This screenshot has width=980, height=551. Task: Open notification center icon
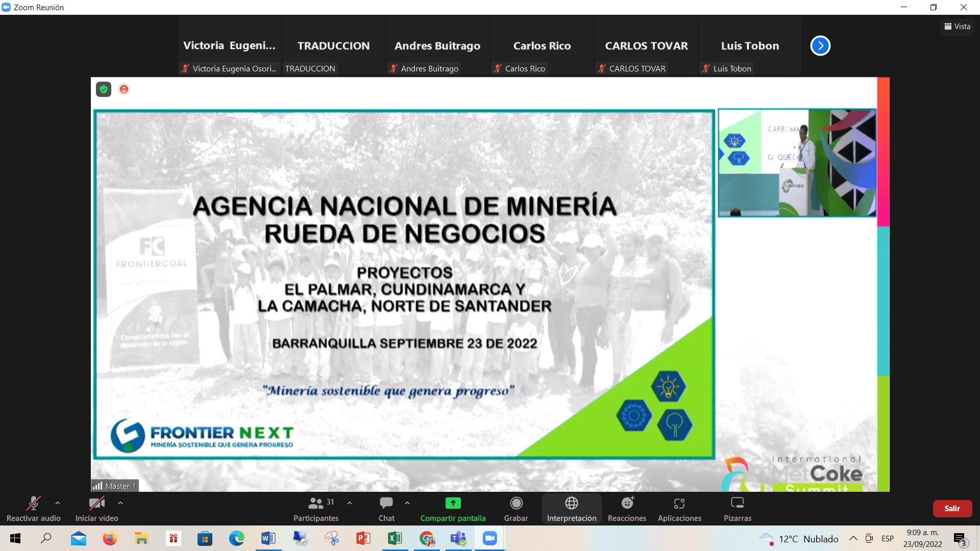click(960, 539)
